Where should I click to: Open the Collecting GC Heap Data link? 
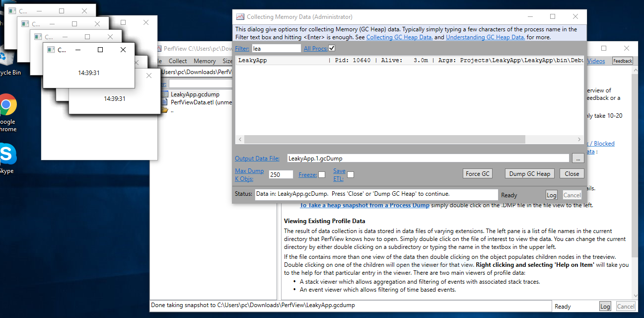[x=400, y=37]
